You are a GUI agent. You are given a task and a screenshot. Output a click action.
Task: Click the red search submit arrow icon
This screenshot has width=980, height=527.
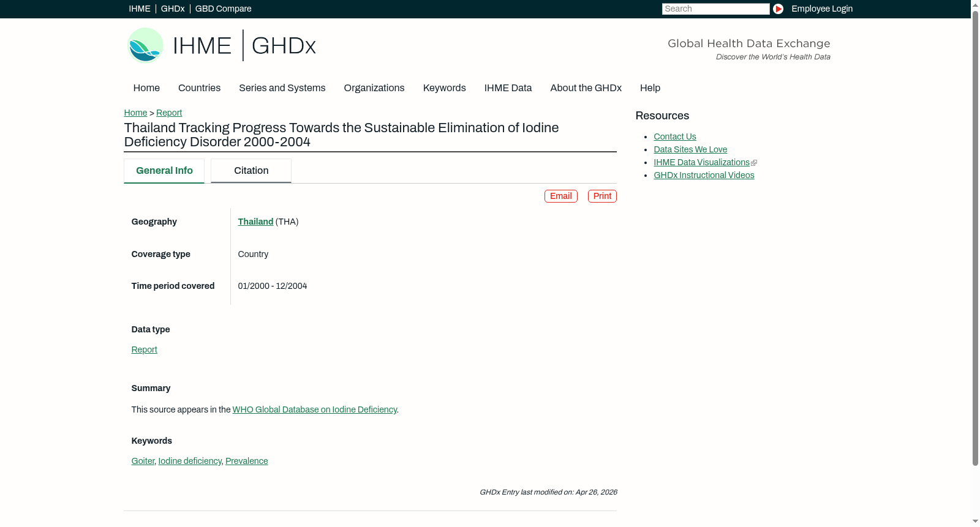pos(778,9)
